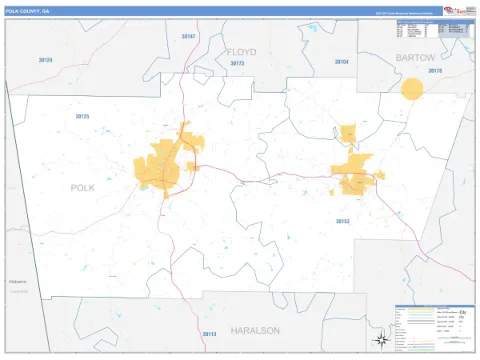Click ZIP code label 30124
The width and height of the screenshot is (480, 360).
pos(45,60)
